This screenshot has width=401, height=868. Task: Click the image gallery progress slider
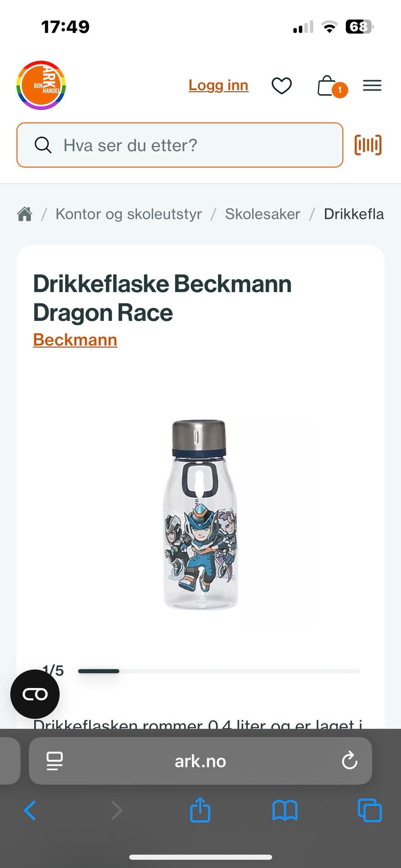(x=219, y=671)
